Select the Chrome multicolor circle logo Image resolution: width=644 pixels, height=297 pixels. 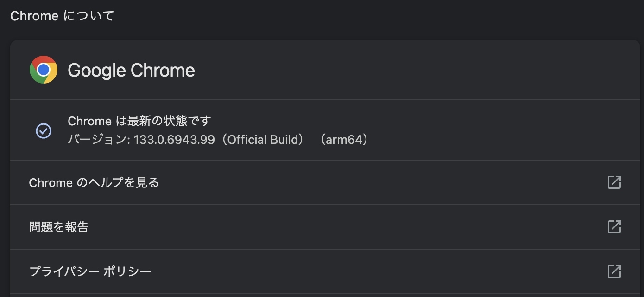pos(43,70)
